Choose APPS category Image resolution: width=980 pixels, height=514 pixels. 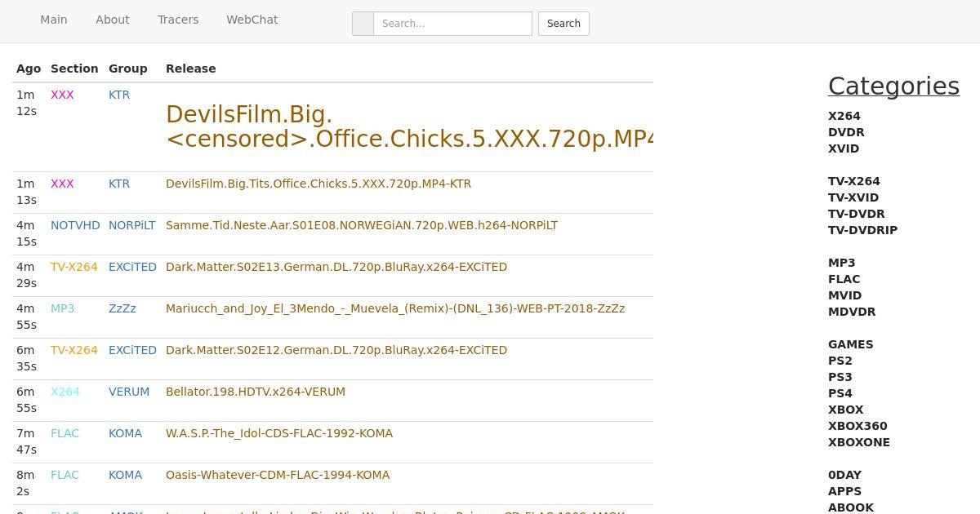844,491
